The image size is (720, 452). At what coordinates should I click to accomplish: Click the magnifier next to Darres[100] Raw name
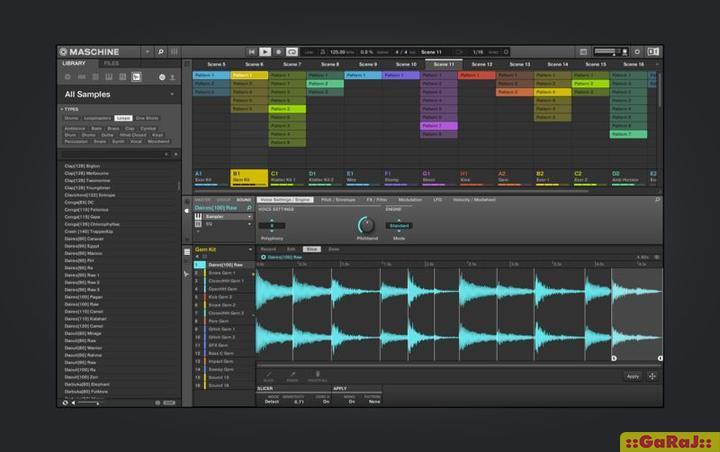pyautogui.click(x=249, y=208)
